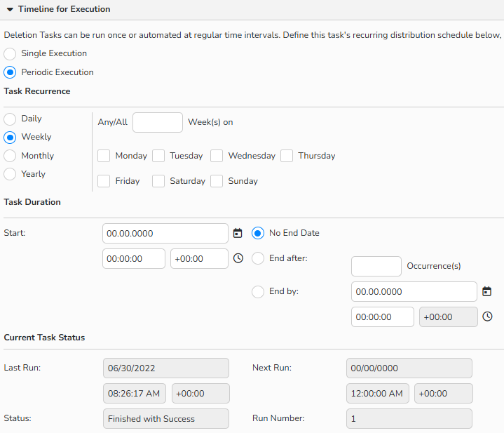Click the Start time field

(x=134, y=259)
